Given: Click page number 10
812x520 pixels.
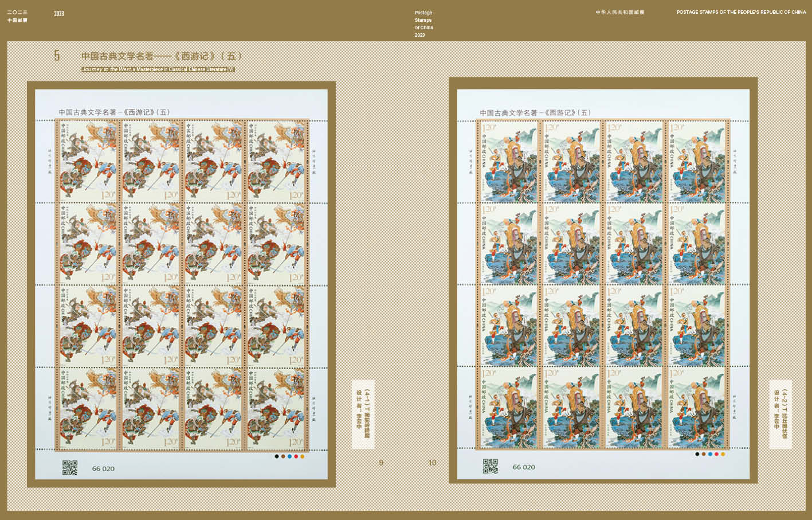Looking at the screenshot, I should tap(432, 463).
